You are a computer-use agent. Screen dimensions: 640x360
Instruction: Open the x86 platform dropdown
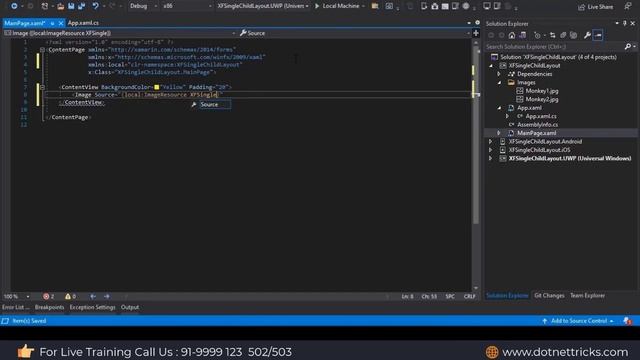(x=187, y=6)
